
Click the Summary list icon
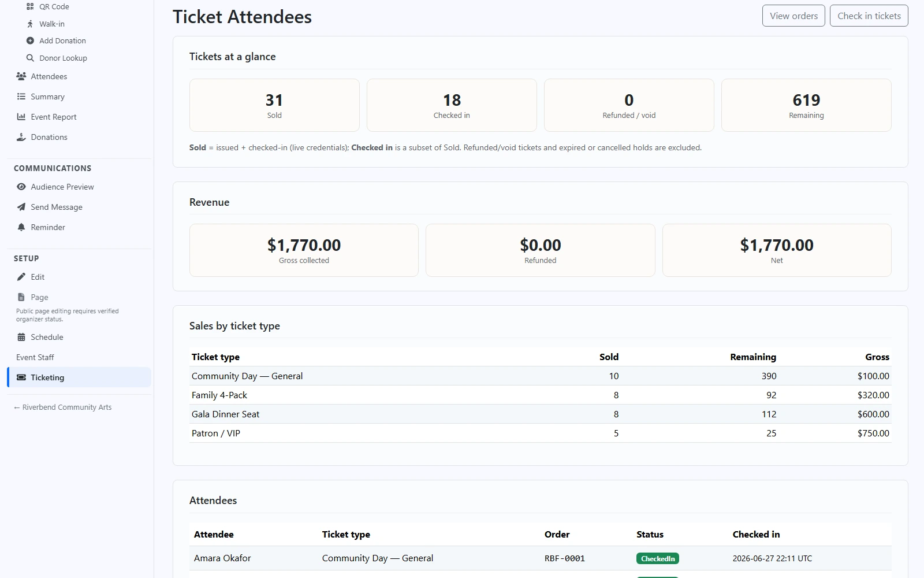[21, 97]
